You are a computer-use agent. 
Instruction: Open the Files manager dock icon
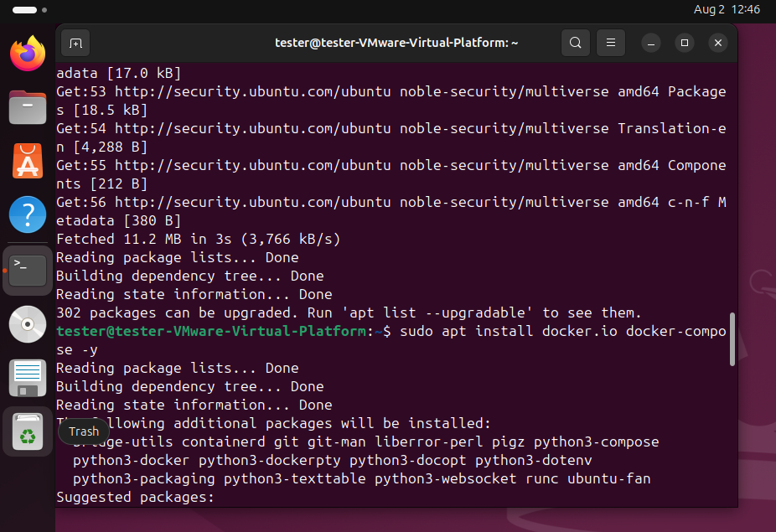click(x=28, y=107)
